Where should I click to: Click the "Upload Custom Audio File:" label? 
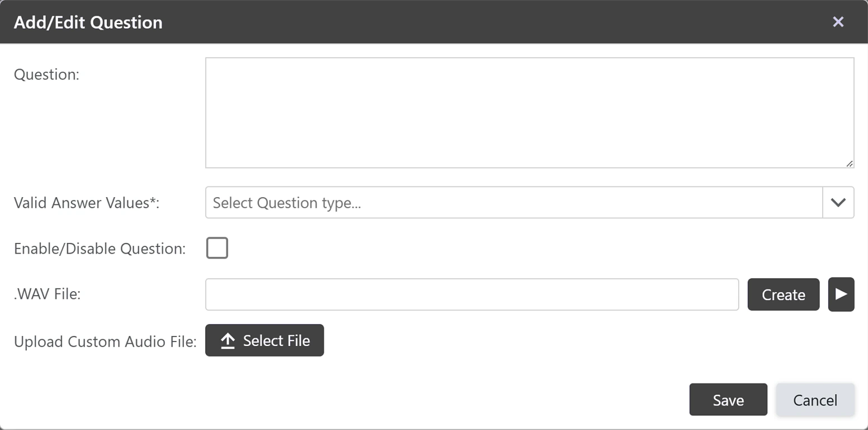point(105,342)
